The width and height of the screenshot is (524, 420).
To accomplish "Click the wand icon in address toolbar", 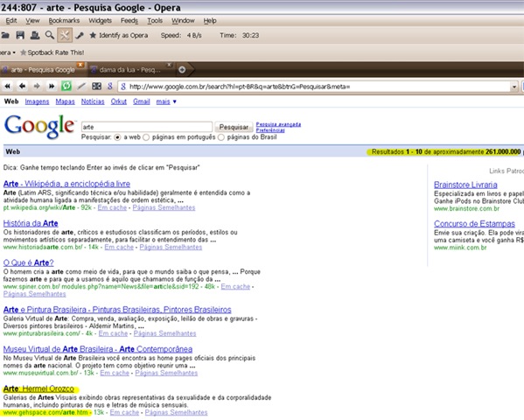I will click(81, 87).
